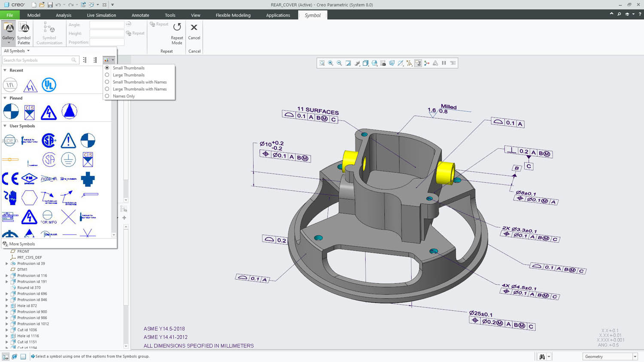Select the CE mark symbol

point(10,178)
